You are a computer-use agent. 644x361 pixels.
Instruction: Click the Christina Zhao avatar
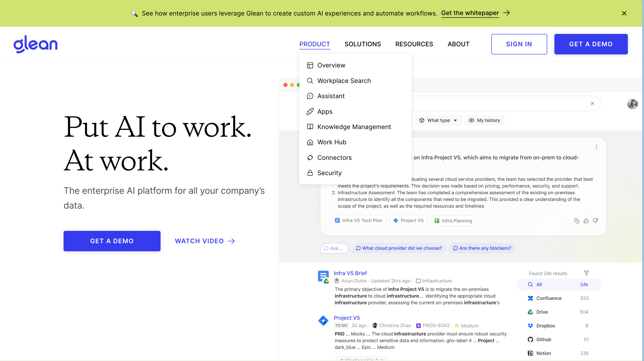click(x=374, y=325)
